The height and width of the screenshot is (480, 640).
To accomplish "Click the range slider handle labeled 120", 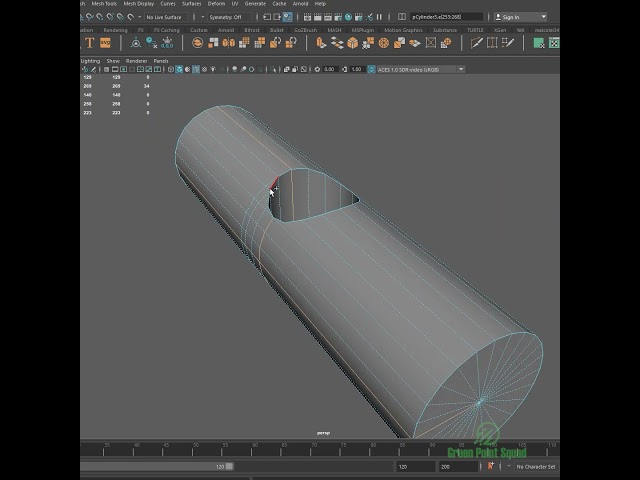I will (x=229, y=466).
